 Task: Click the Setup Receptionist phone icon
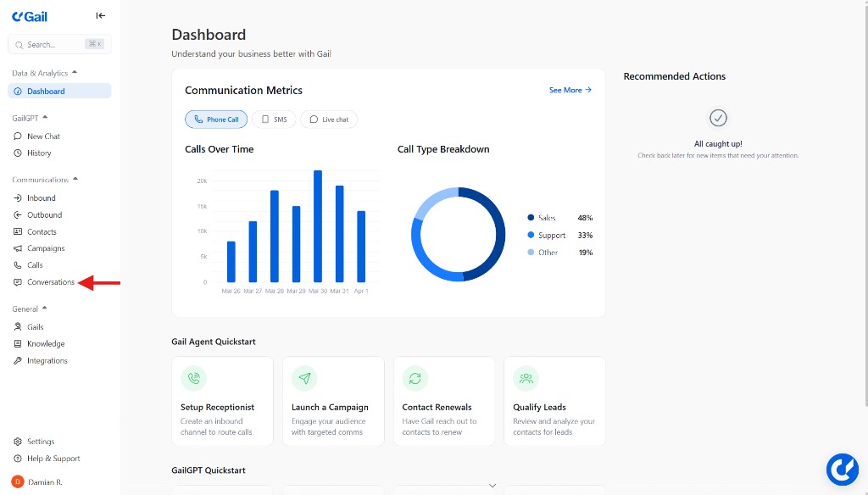pos(194,378)
